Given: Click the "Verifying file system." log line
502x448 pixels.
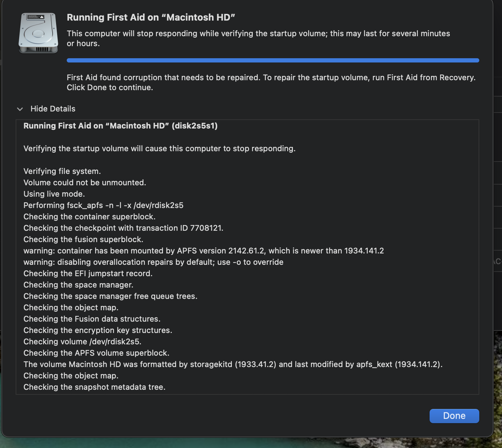Looking at the screenshot, I should (62, 171).
